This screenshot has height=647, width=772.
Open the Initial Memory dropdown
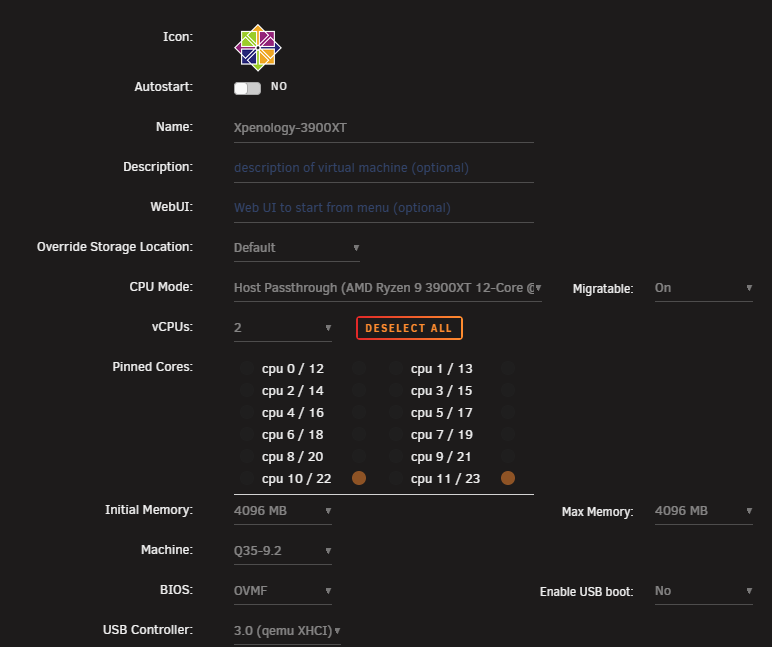point(283,511)
